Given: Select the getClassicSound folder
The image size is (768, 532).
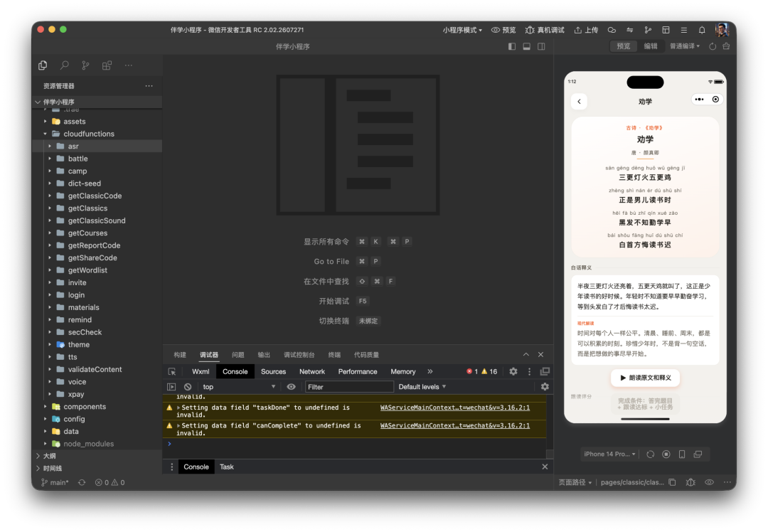Looking at the screenshot, I should (x=97, y=220).
